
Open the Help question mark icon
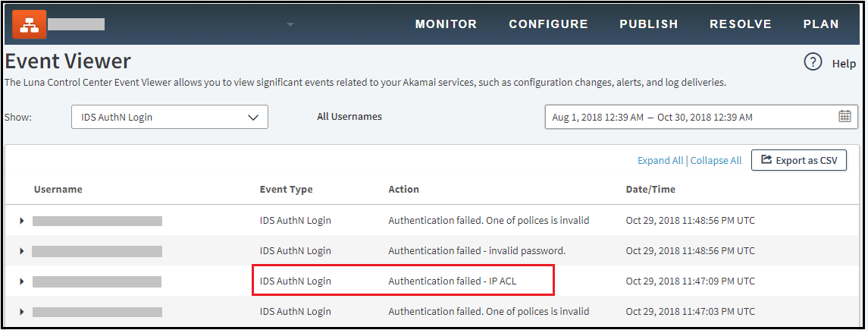813,62
